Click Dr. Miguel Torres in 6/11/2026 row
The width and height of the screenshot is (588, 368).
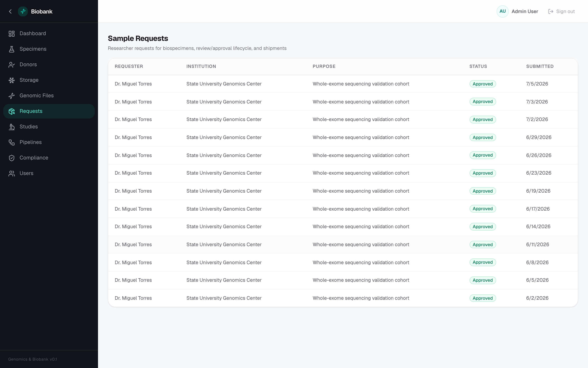pos(133,245)
